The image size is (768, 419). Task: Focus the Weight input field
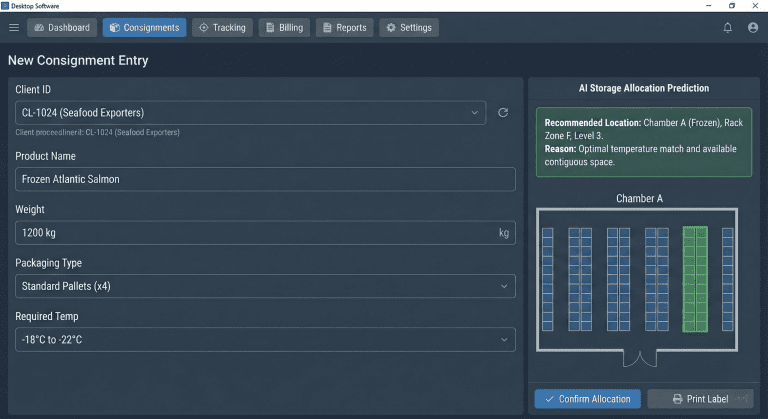click(x=250, y=233)
